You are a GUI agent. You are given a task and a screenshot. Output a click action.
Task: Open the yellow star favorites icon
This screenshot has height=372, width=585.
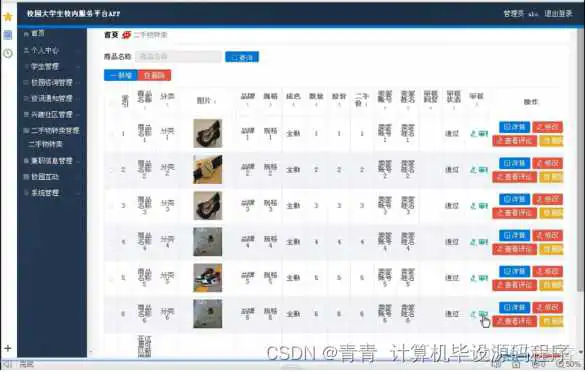(8, 16)
